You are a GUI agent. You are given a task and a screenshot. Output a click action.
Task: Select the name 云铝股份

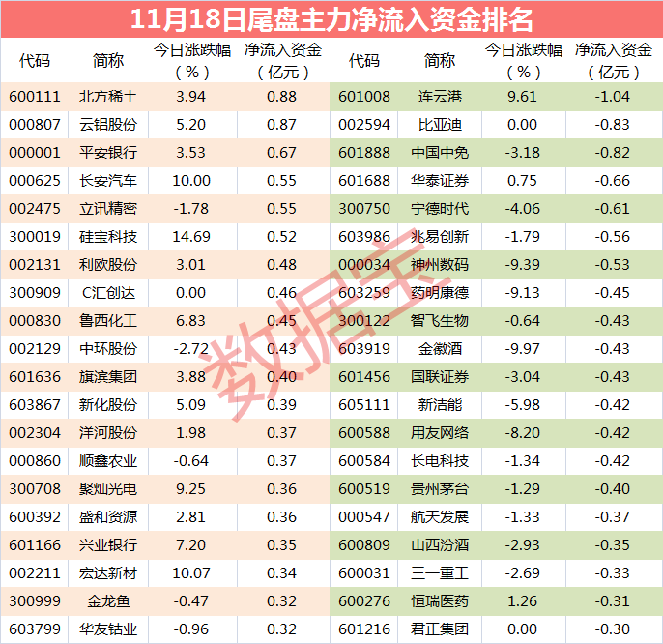coord(108,125)
